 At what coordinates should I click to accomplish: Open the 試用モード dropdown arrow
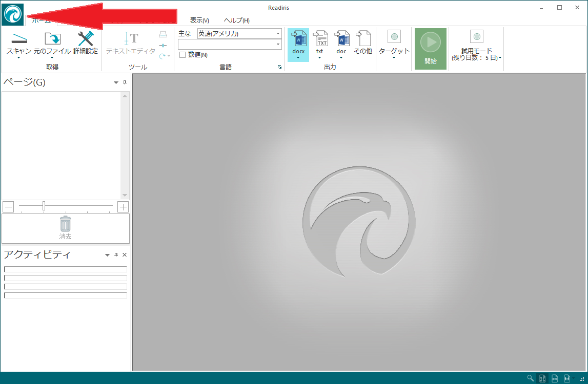pyautogui.click(x=500, y=58)
